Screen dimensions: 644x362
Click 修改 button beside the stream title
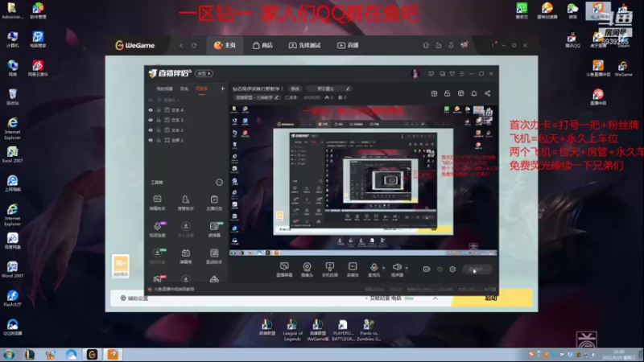pos(295,88)
